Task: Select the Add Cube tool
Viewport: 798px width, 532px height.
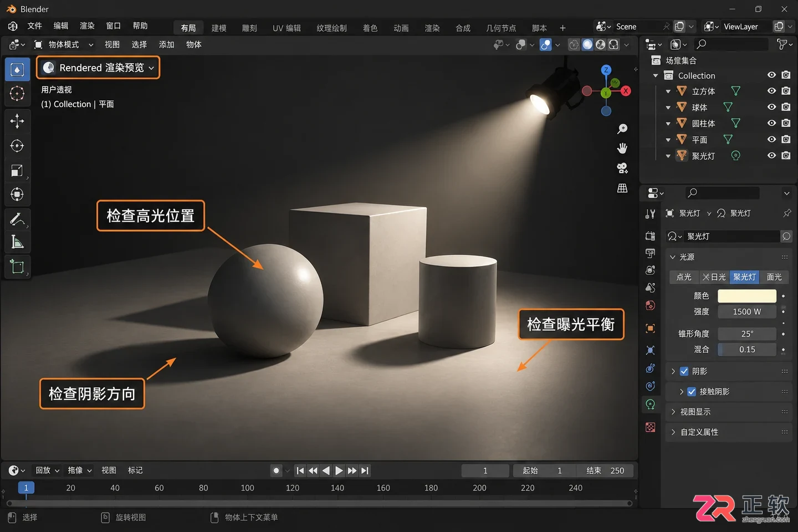Action: point(17,267)
